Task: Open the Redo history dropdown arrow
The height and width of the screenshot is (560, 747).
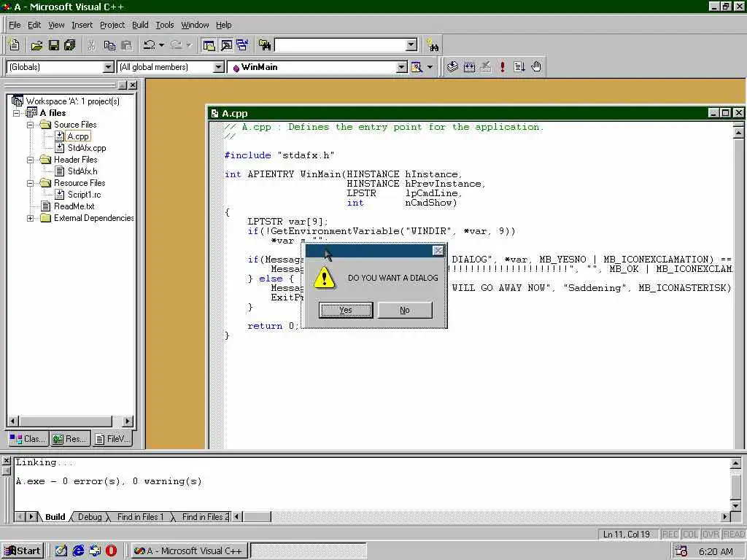Action: (189, 45)
